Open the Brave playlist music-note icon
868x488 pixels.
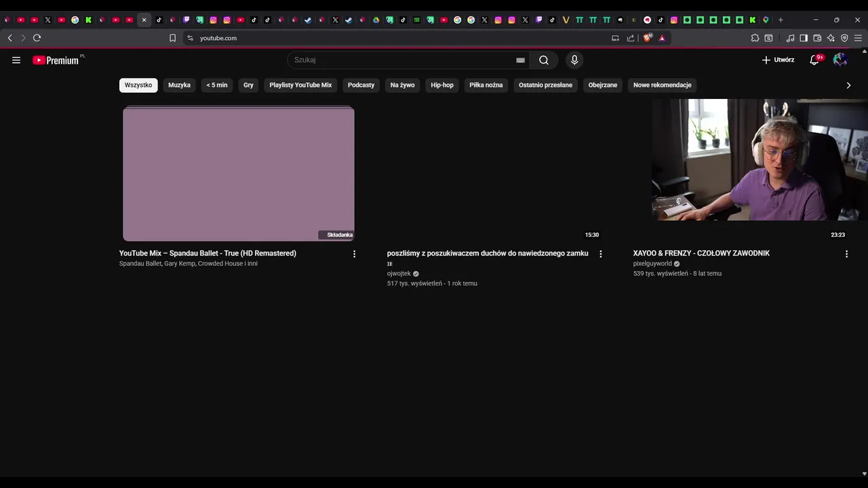pos(790,38)
